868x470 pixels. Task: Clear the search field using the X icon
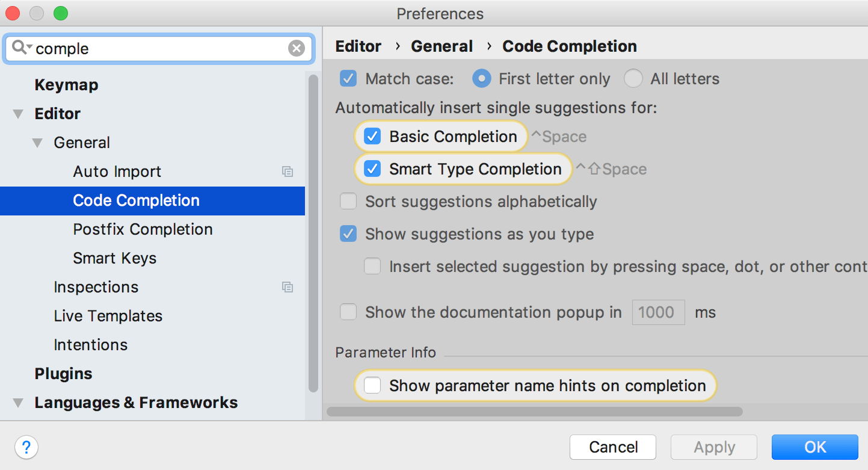click(296, 48)
